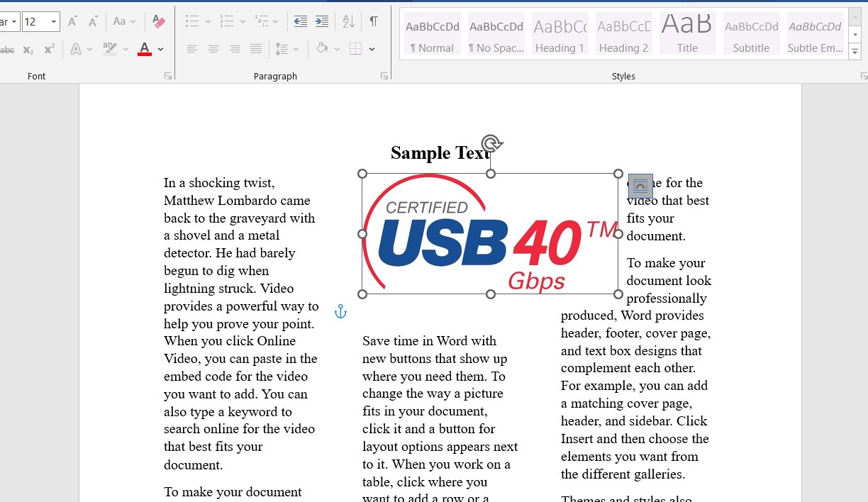Screen dimensions: 868x502
Task: Click image's right-middle sizing handle
Action: point(618,234)
